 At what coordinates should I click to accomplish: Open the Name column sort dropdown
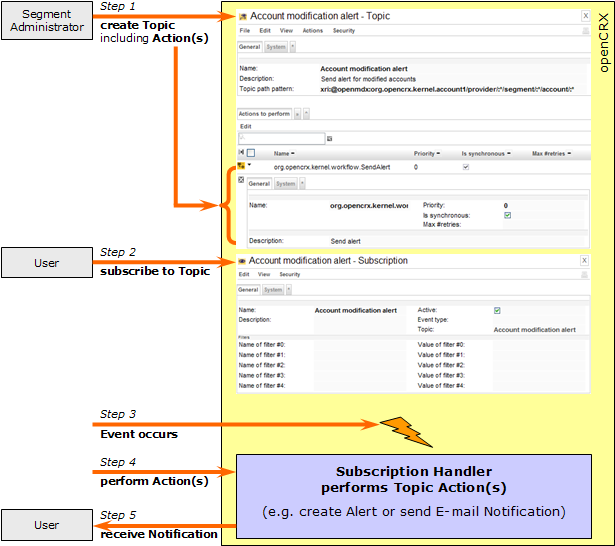tap(293, 153)
